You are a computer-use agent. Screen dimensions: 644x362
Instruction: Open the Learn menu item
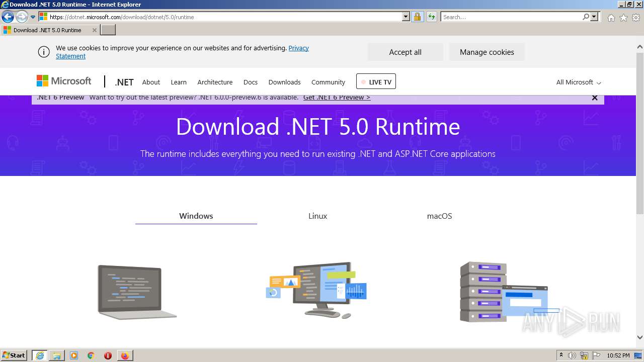[179, 82]
